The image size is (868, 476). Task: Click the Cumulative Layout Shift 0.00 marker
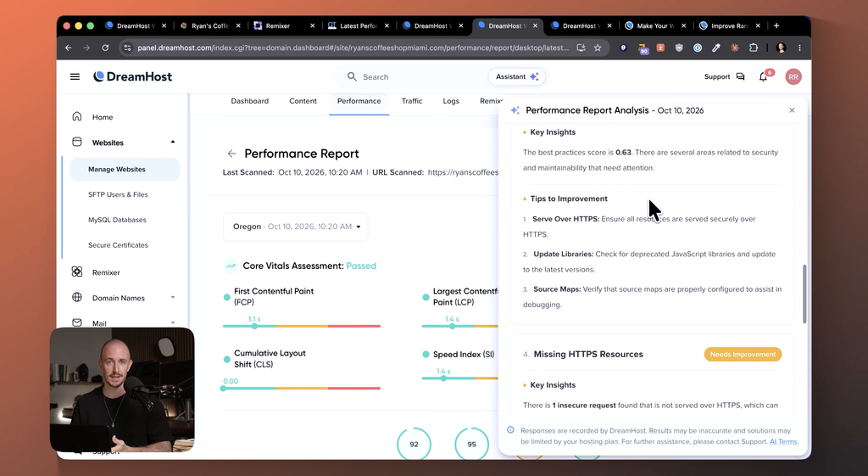pyautogui.click(x=224, y=388)
